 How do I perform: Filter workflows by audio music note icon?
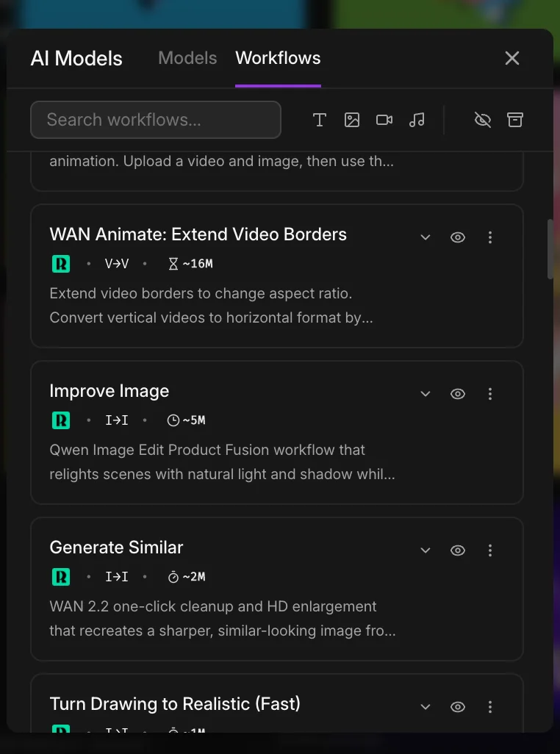[417, 120]
